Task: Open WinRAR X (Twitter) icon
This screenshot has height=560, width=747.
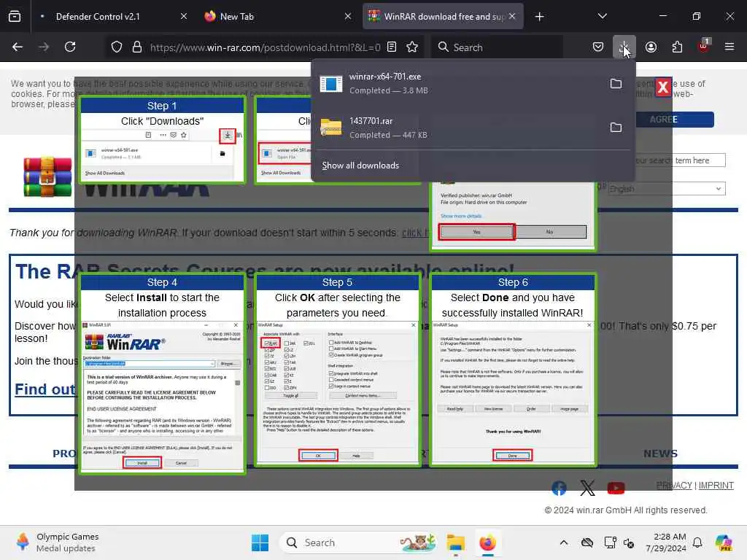Action: click(587, 488)
